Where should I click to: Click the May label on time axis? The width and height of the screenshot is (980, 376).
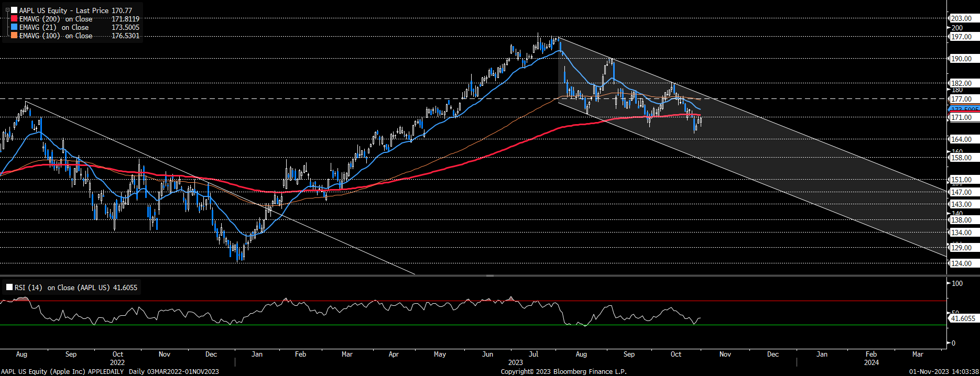(440, 355)
